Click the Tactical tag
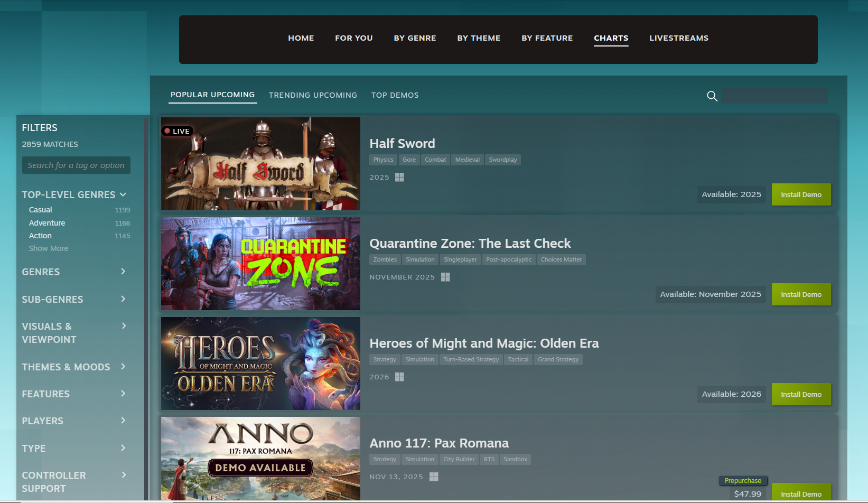Image resolution: width=868 pixels, height=503 pixels. click(x=518, y=359)
